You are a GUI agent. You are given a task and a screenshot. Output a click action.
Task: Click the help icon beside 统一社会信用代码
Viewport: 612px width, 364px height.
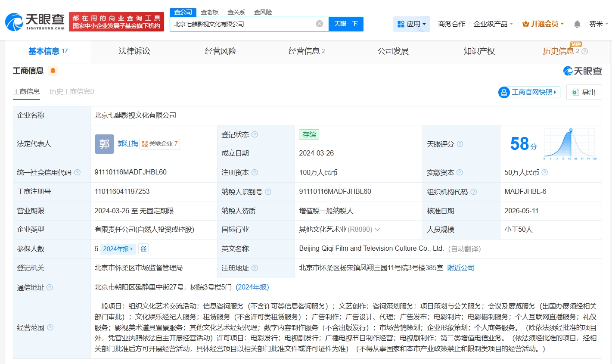click(x=77, y=172)
